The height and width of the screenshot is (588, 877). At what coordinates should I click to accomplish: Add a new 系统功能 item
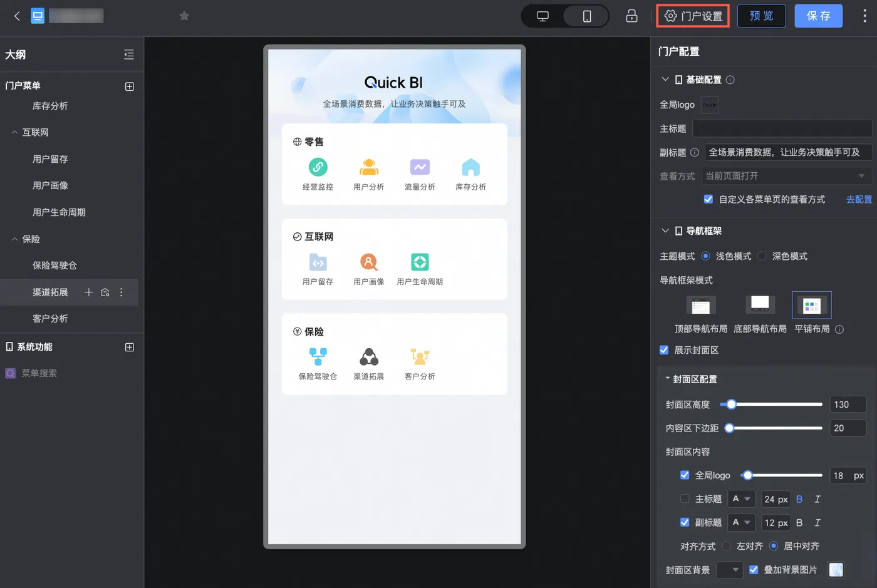coord(130,347)
